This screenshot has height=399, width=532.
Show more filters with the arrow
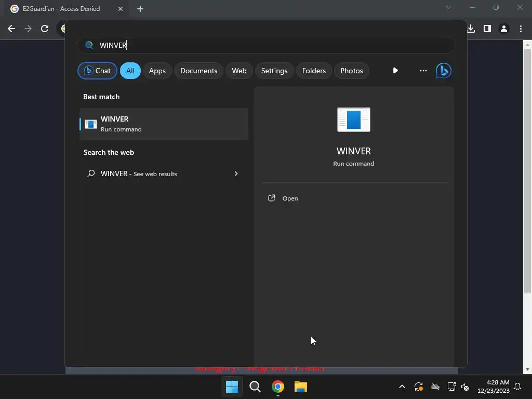point(395,71)
